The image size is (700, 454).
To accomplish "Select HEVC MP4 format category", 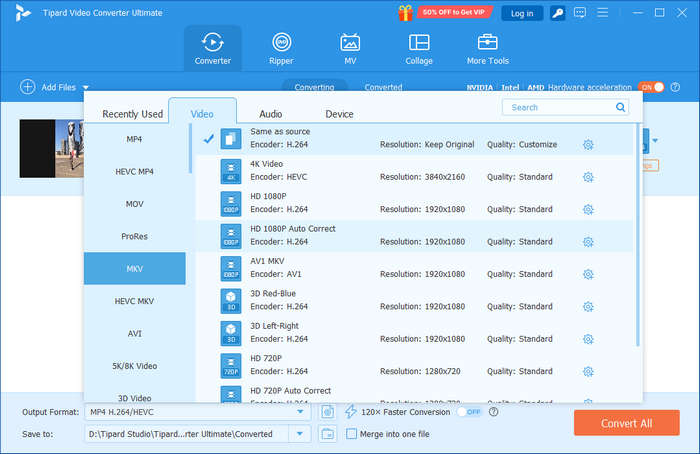I will click(x=134, y=171).
